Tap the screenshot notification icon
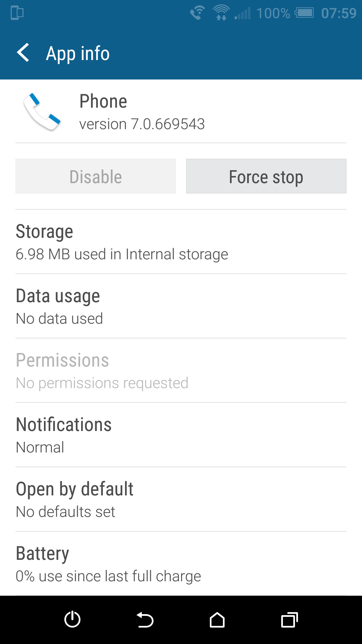This screenshot has width=362, height=644. (17, 13)
